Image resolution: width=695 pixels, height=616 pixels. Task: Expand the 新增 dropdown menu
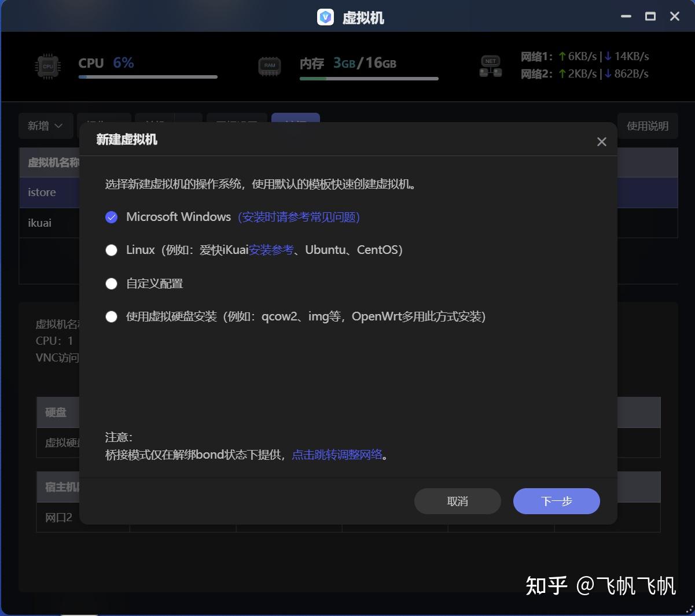(46, 126)
